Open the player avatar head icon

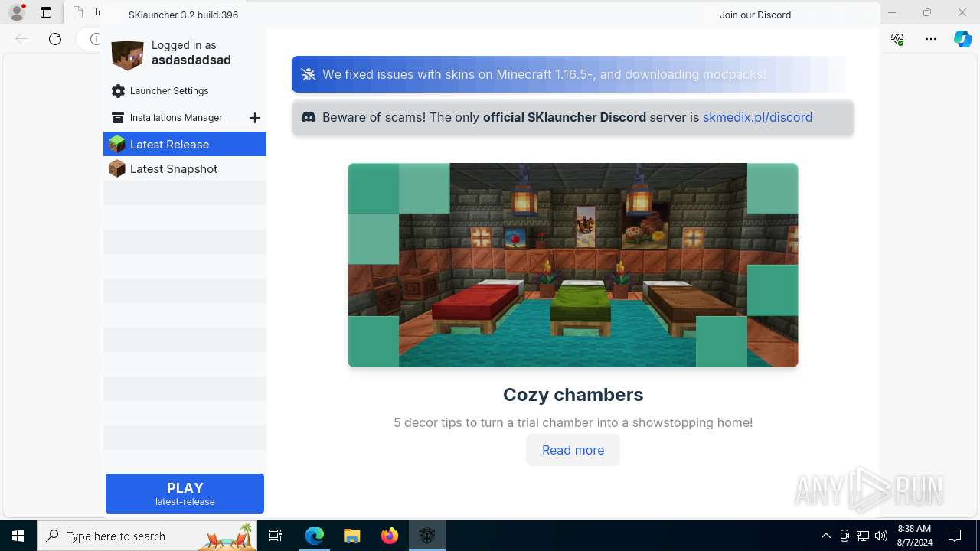127,55
